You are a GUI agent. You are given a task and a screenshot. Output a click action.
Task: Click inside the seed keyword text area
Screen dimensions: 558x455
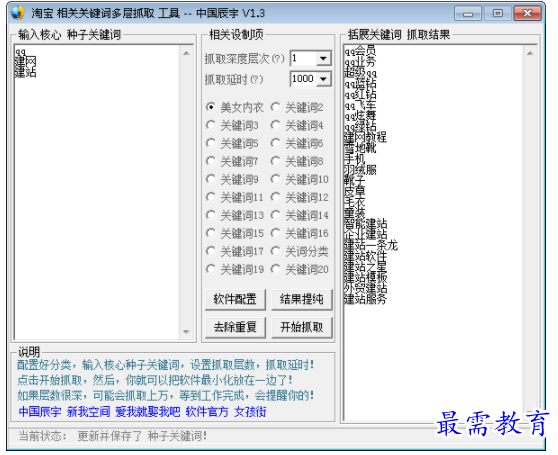(x=97, y=192)
